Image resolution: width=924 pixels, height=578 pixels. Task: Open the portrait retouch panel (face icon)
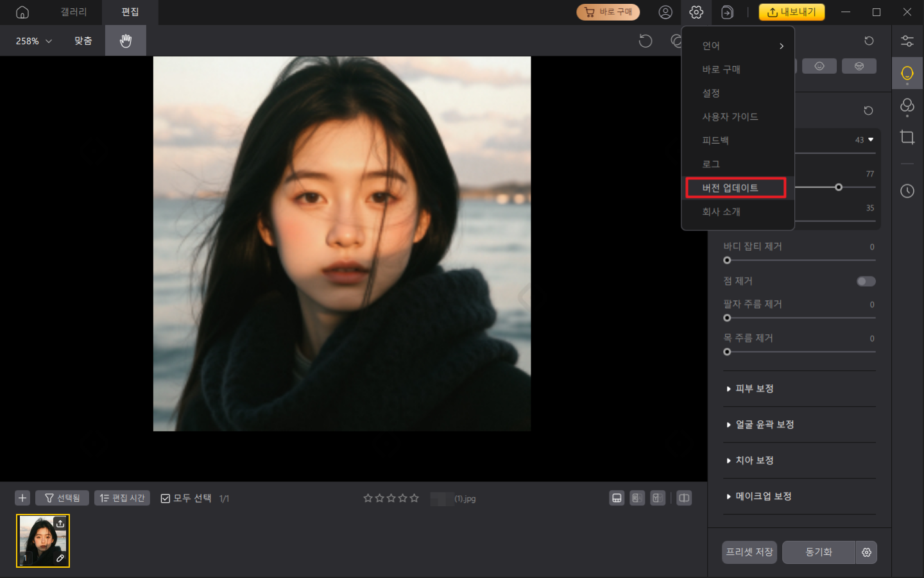tap(907, 73)
